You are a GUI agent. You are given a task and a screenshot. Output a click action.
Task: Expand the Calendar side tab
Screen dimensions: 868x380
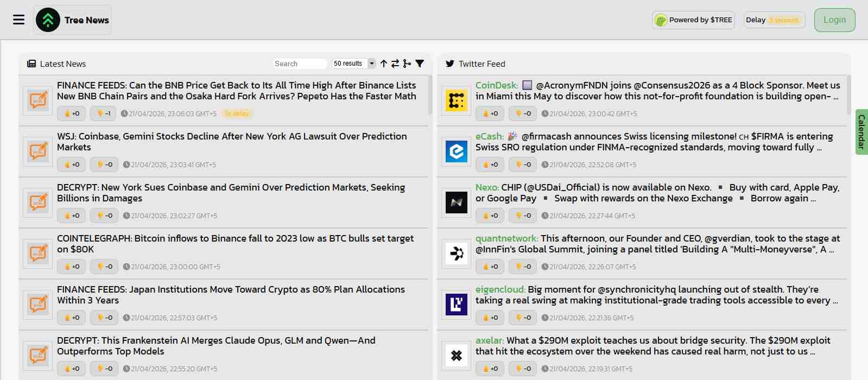coord(861,132)
